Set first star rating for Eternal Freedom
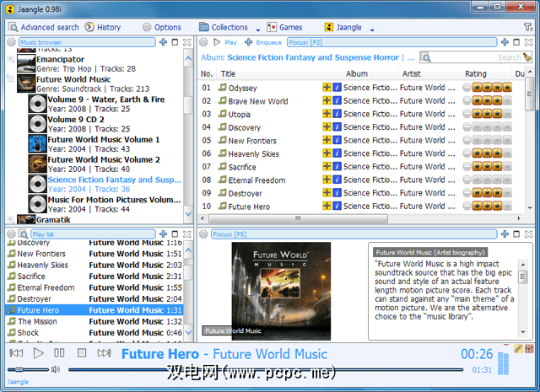This screenshot has height=392, width=540. pos(477,180)
